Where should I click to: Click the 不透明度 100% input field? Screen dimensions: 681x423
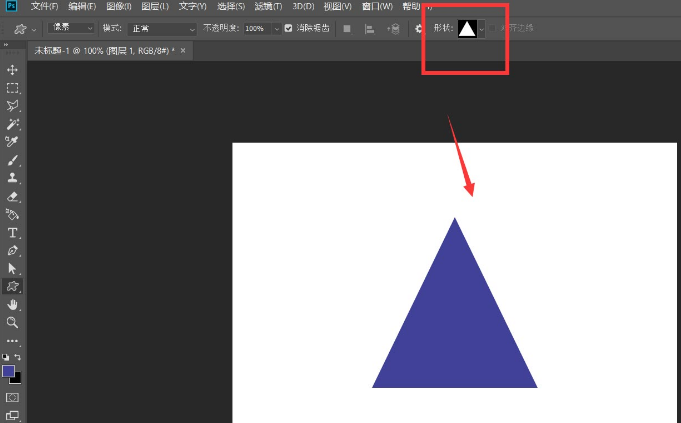(x=256, y=29)
